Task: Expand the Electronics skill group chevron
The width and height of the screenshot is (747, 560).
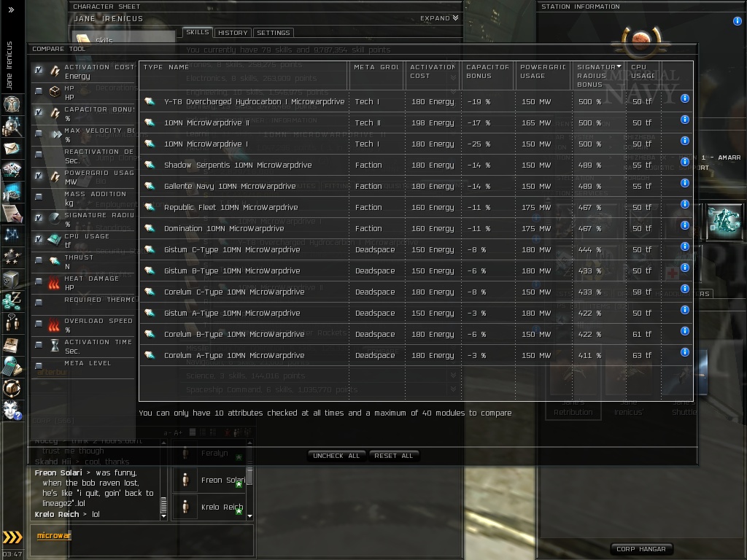Action: tap(453, 77)
